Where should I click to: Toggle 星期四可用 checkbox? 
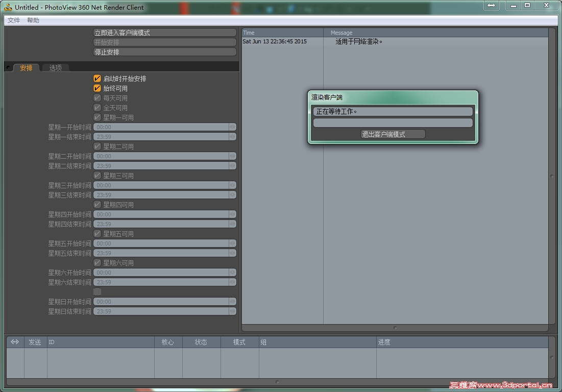tap(97, 205)
